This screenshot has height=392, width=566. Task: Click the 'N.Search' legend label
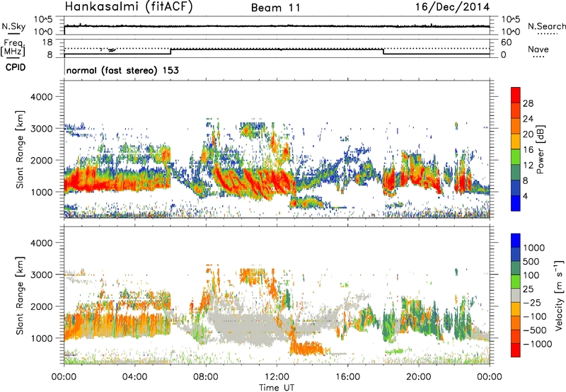coord(546,26)
